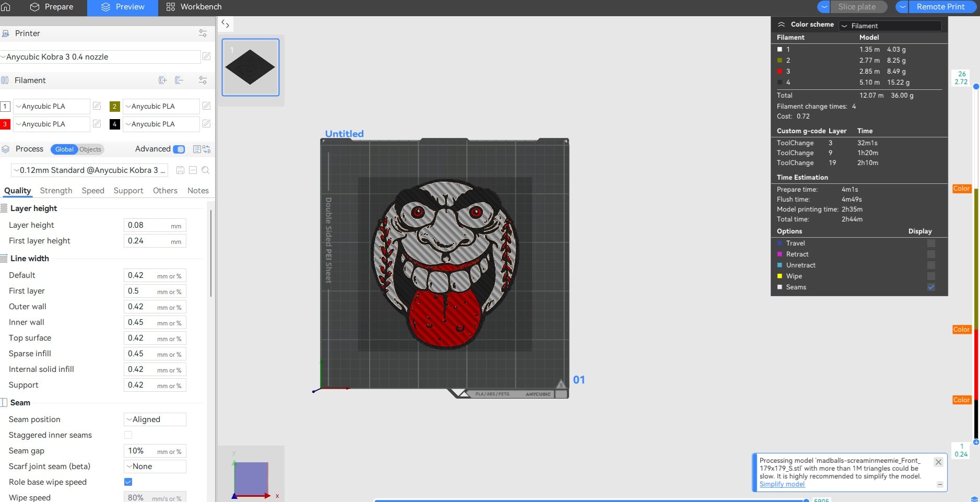Viewport: 980px width, 502px height.
Task: Click the filament 4 black color swatch
Action: tap(114, 124)
